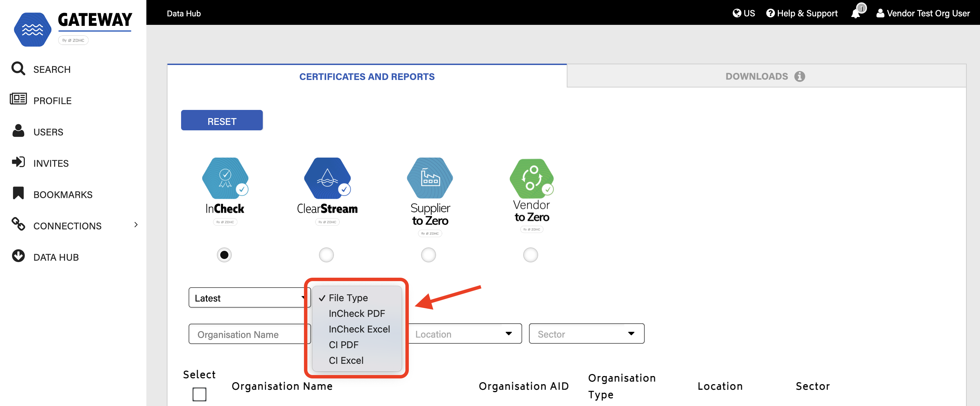Click Organisation Type column header

622,386
